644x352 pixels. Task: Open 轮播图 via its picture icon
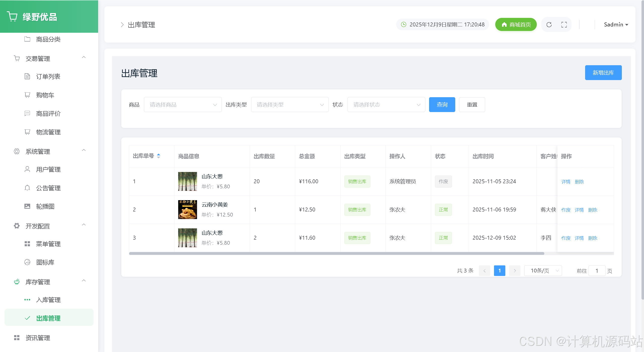(27, 206)
